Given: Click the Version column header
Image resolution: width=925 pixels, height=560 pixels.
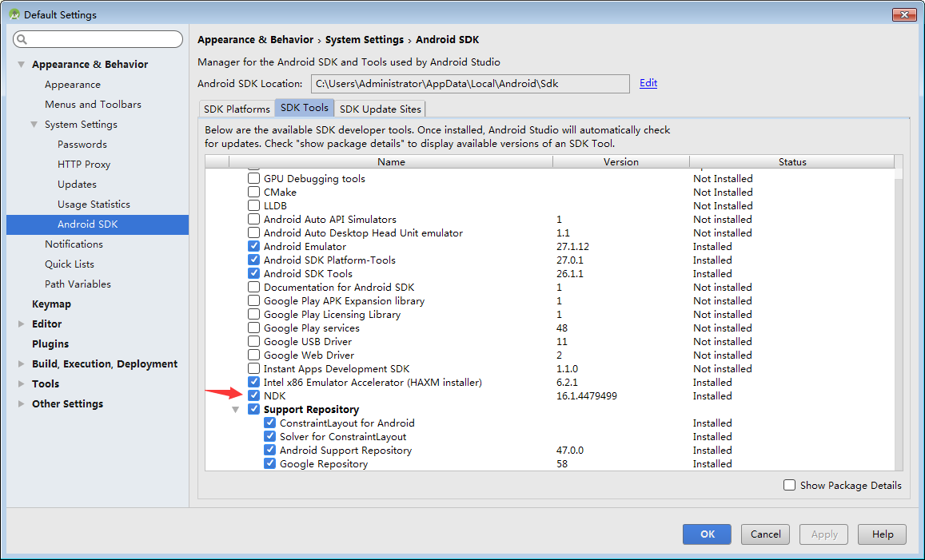Looking at the screenshot, I should click(620, 161).
